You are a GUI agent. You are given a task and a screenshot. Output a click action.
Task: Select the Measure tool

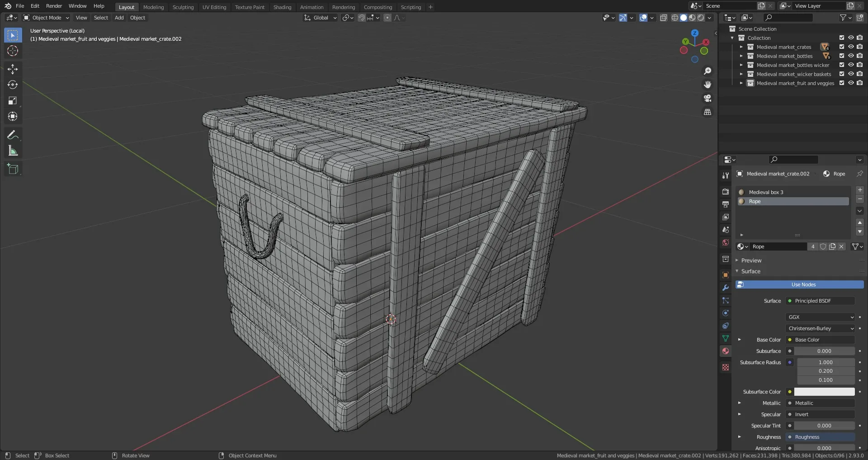pyautogui.click(x=13, y=150)
